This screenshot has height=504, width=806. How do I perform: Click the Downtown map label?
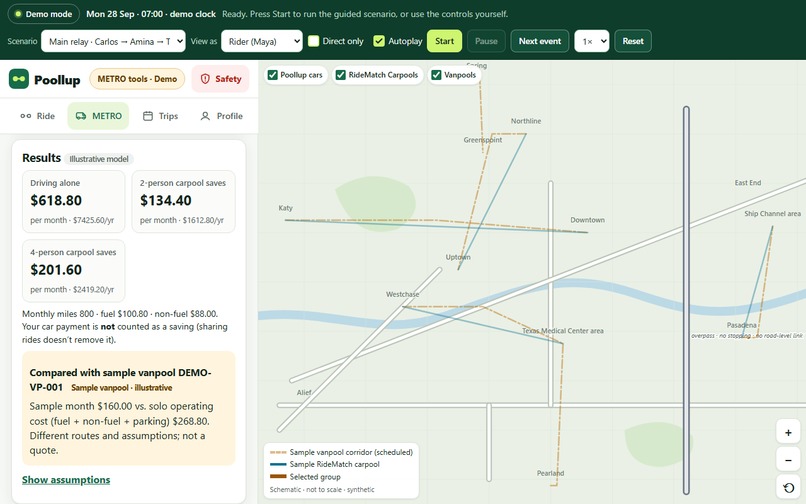pos(587,220)
